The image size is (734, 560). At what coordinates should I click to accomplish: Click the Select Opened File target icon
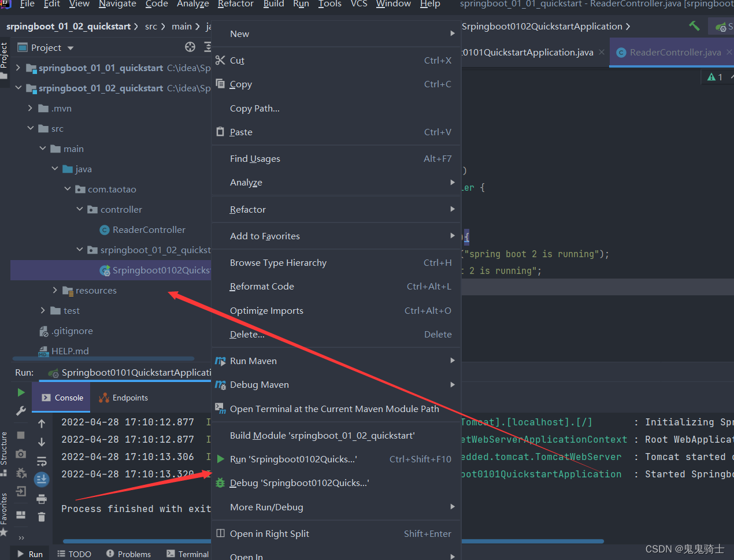pyautogui.click(x=190, y=47)
